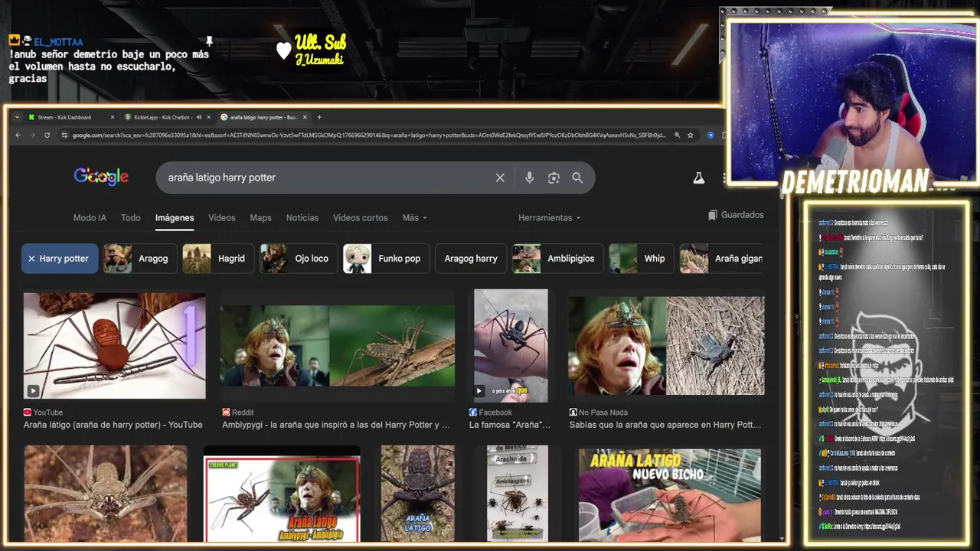Switch to Todo results

(131, 218)
